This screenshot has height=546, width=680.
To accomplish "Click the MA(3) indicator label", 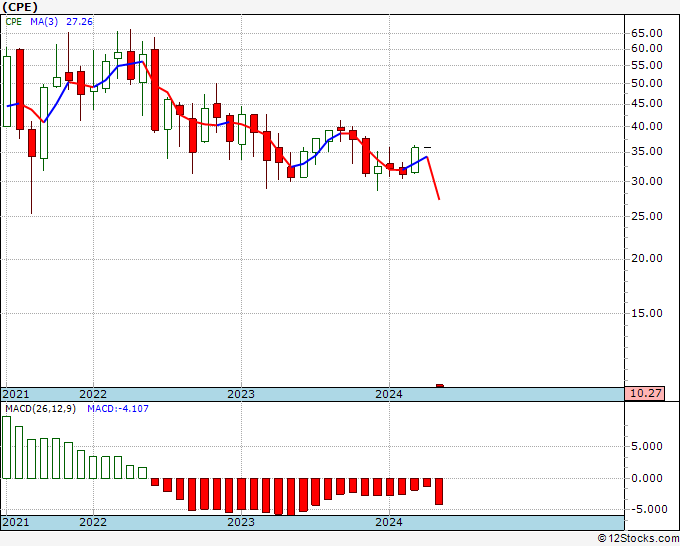I will pyautogui.click(x=44, y=22).
